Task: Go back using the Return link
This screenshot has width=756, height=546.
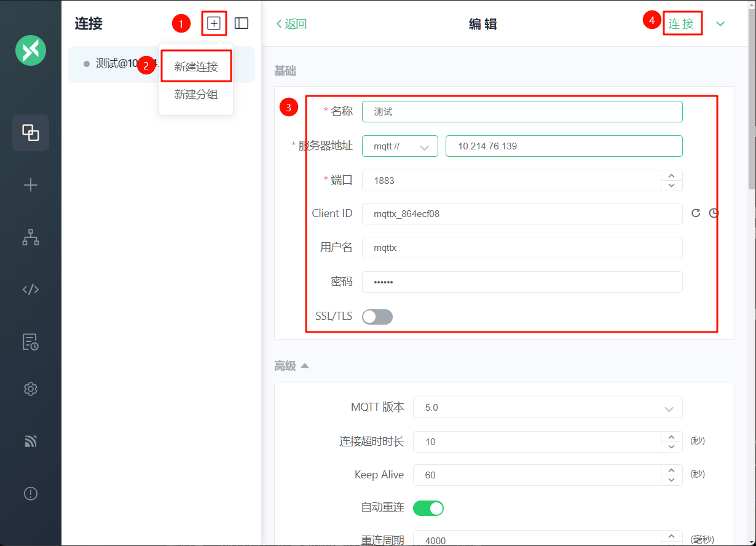Action: click(x=291, y=24)
